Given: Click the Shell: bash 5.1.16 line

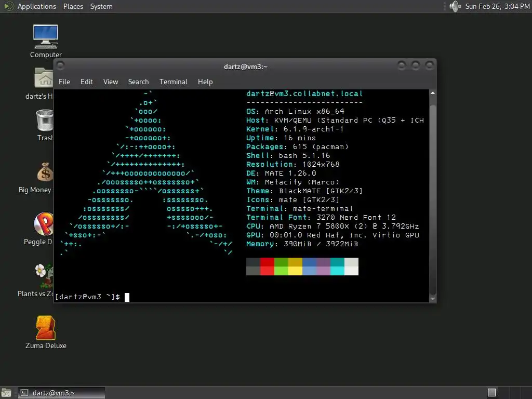Looking at the screenshot, I should pyautogui.click(x=288, y=155).
